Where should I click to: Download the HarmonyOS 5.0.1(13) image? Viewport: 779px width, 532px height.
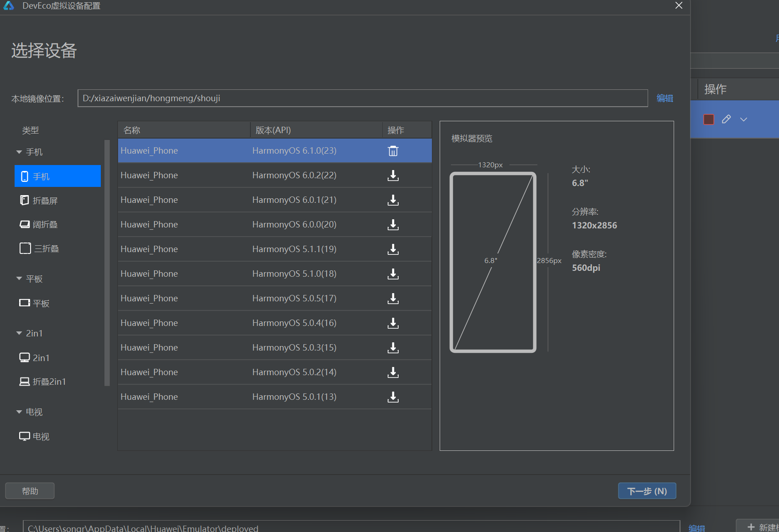393,397
